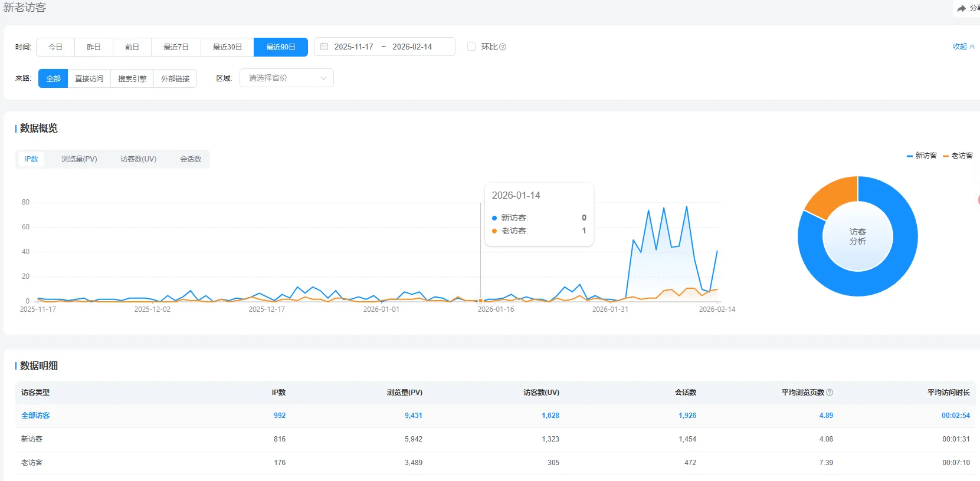Click the help icon next to 环比
This screenshot has width=980, height=481.
pos(503,47)
